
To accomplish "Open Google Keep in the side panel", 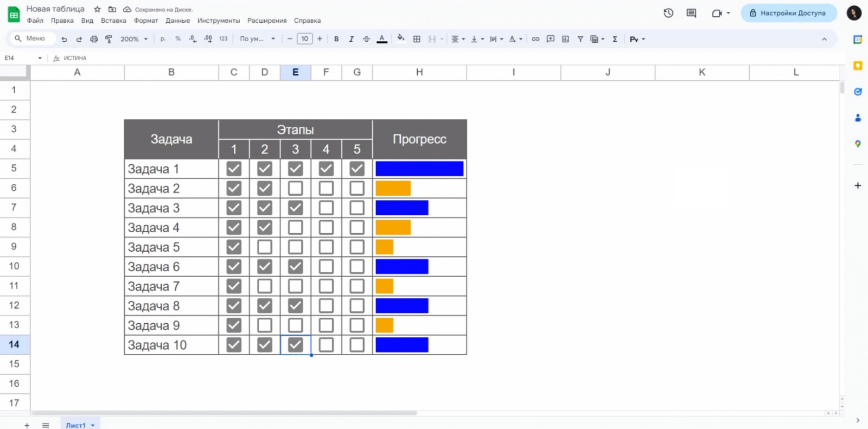I will click(858, 66).
